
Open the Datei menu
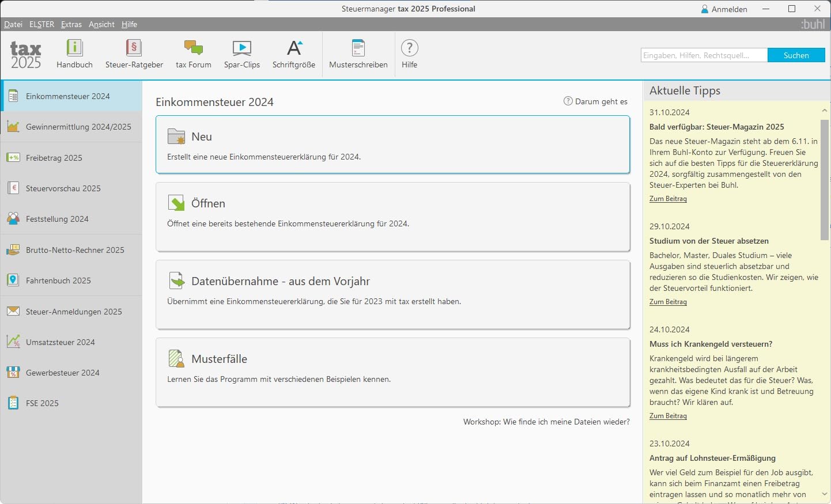click(13, 24)
